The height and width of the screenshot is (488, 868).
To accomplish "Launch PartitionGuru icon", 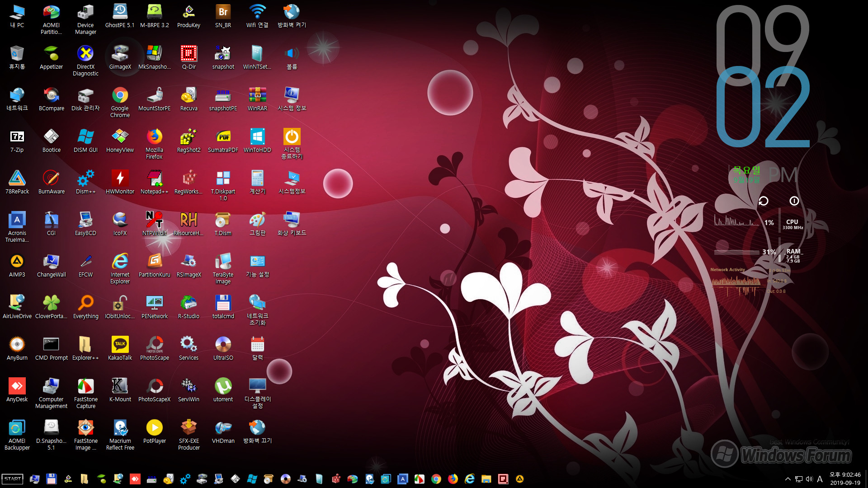I will tap(154, 265).
